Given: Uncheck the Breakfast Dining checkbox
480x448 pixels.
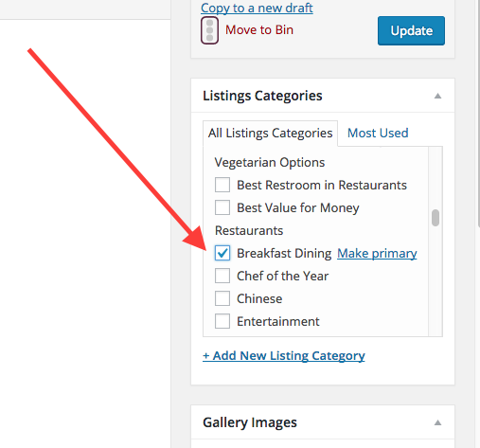Looking at the screenshot, I should click(222, 253).
